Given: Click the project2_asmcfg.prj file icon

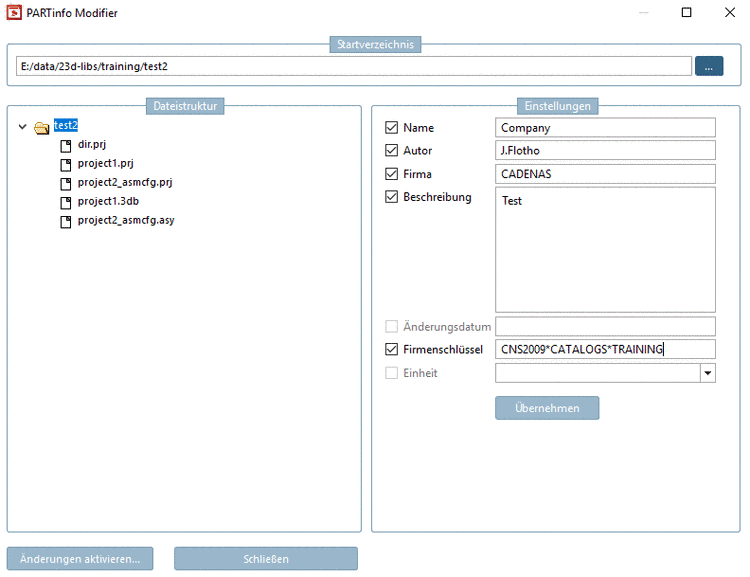Looking at the screenshot, I should point(66,184).
